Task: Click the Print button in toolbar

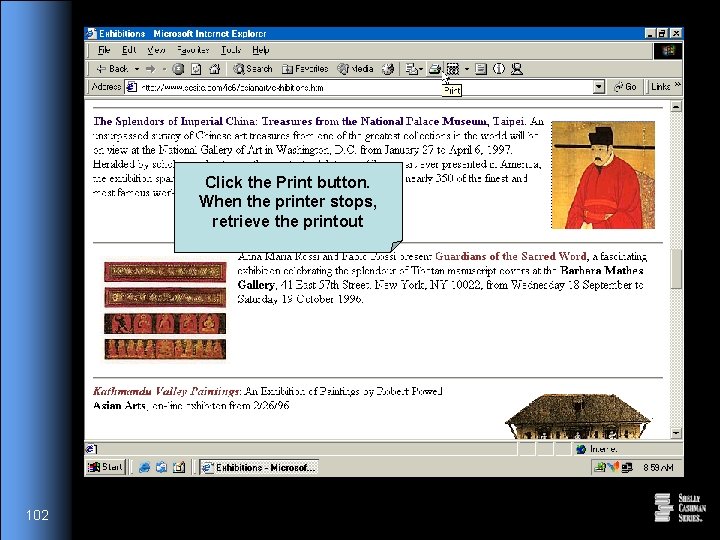Action: pos(434,69)
